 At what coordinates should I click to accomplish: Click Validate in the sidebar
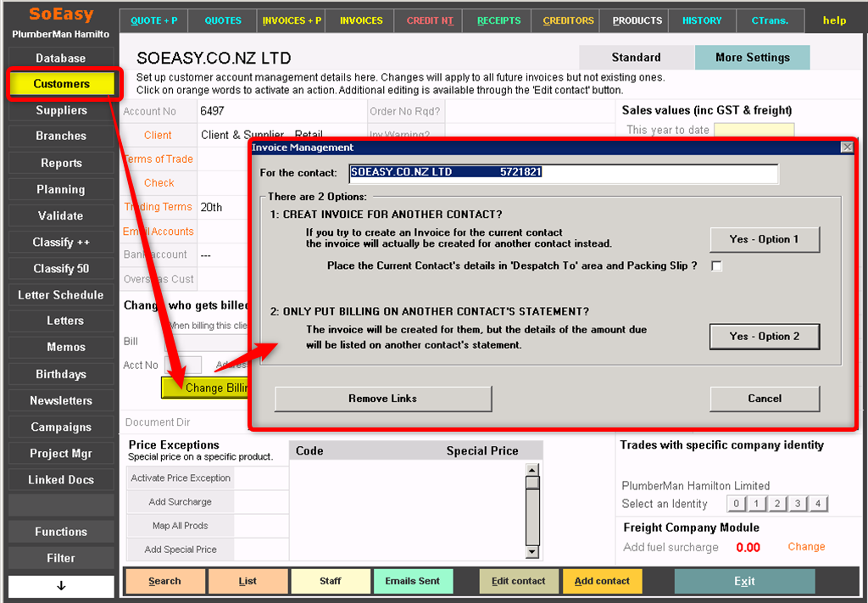61,216
